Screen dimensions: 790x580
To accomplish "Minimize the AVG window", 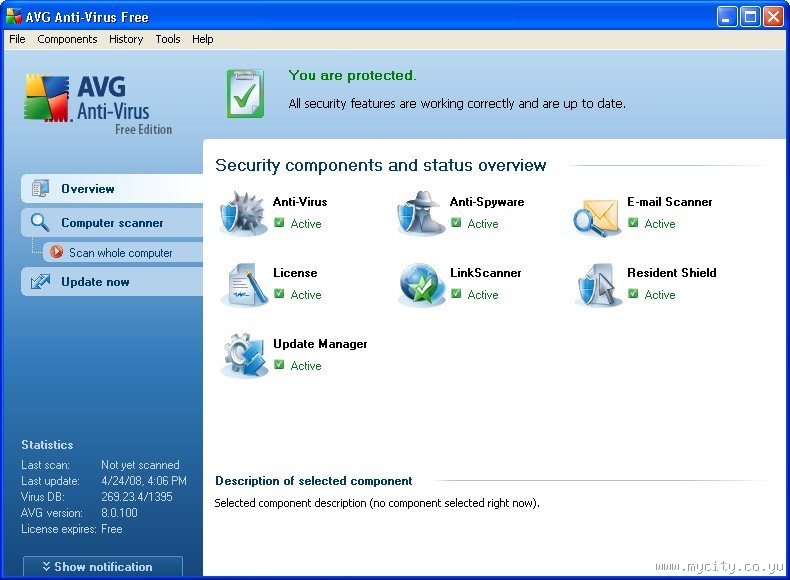I will [727, 17].
